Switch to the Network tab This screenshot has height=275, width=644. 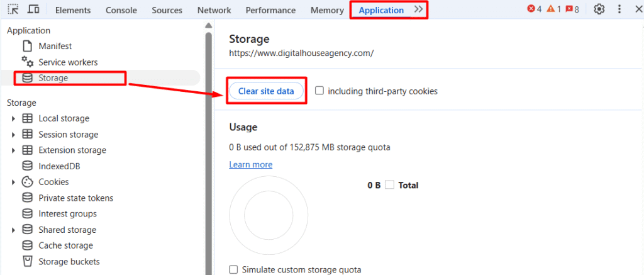pyautogui.click(x=214, y=10)
